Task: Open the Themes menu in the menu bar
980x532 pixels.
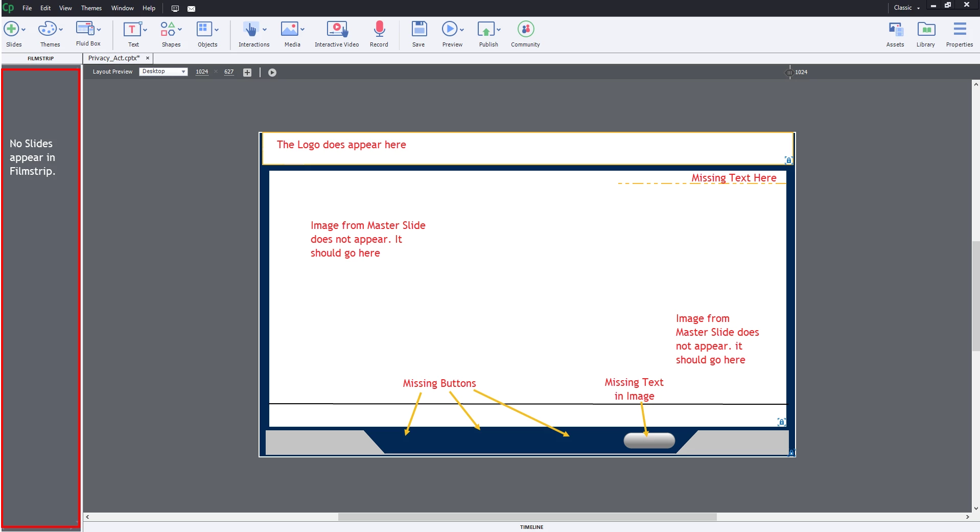Action: [91, 8]
